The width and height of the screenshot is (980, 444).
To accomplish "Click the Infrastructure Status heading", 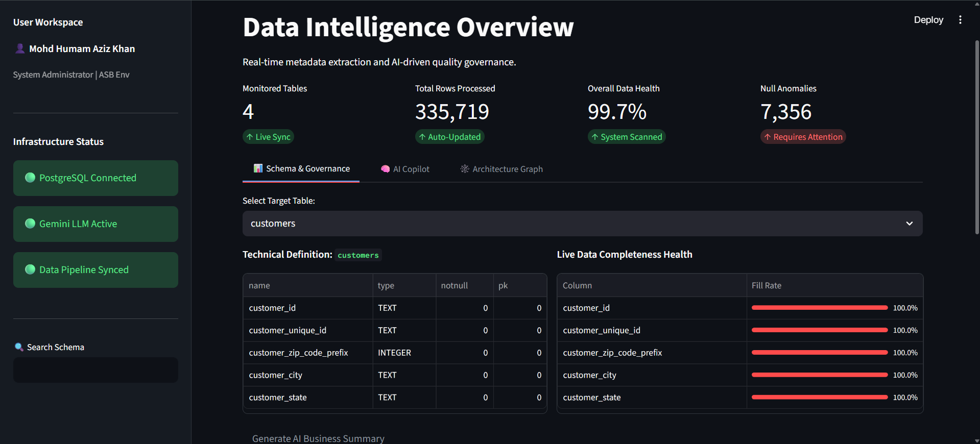I will pyautogui.click(x=58, y=141).
